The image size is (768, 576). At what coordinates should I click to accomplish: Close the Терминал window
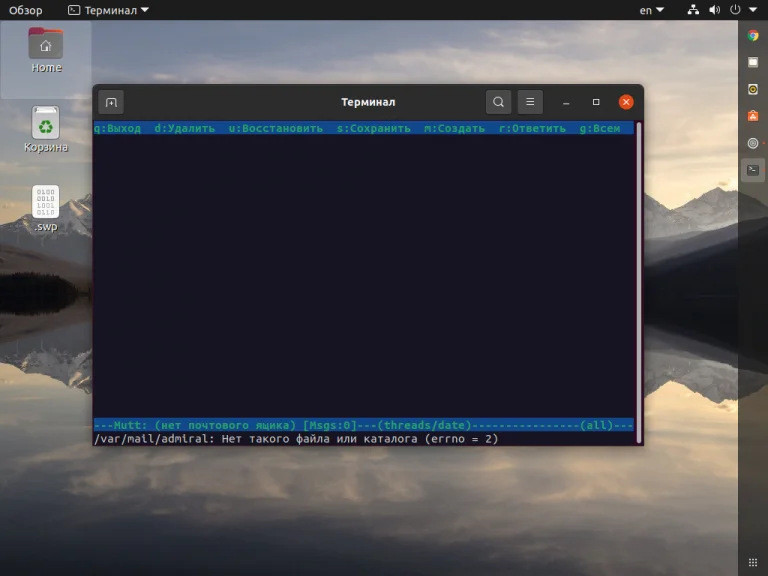626,102
